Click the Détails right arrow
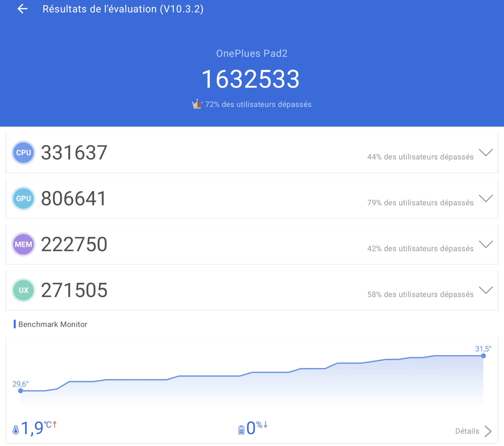 [x=488, y=431]
